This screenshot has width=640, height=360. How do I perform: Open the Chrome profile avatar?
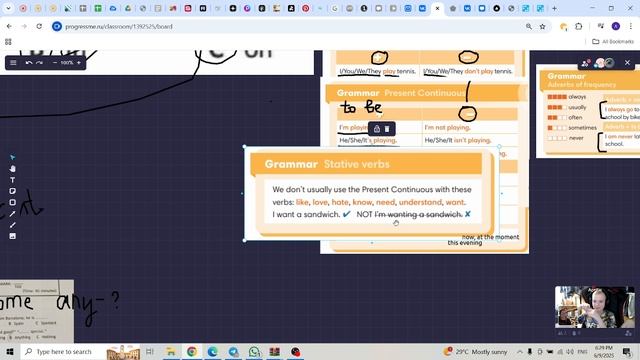click(x=616, y=27)
